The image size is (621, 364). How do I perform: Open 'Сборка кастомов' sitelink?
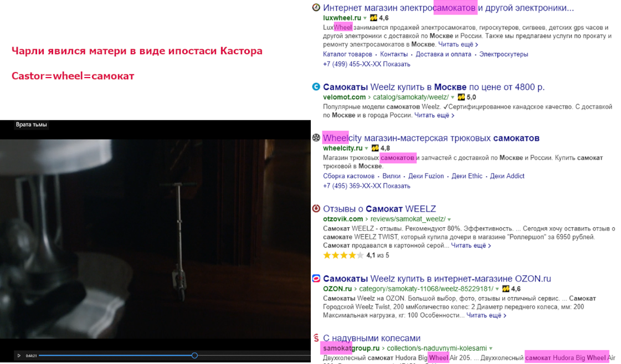click(348, 176)
